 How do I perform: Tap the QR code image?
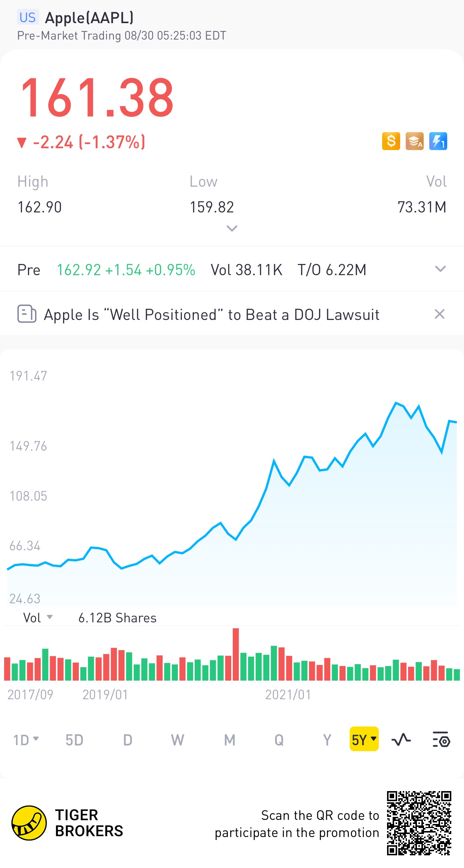point(419,823)
